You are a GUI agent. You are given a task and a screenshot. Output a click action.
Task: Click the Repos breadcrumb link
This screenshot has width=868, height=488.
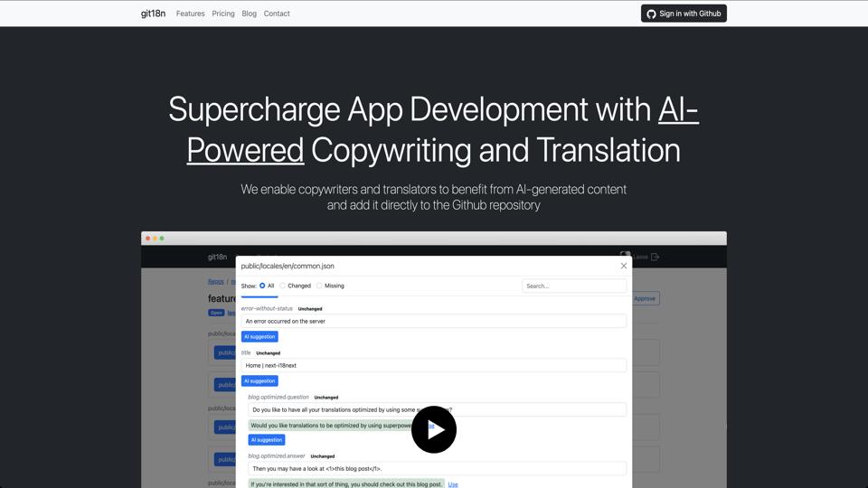tap(215, 282)
